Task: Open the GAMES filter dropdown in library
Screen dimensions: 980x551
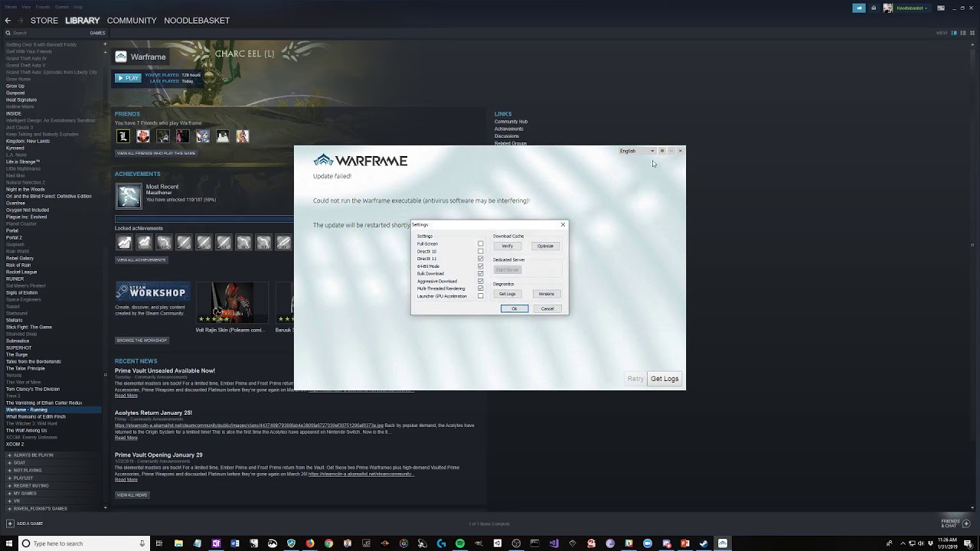Action: [97, 33]
